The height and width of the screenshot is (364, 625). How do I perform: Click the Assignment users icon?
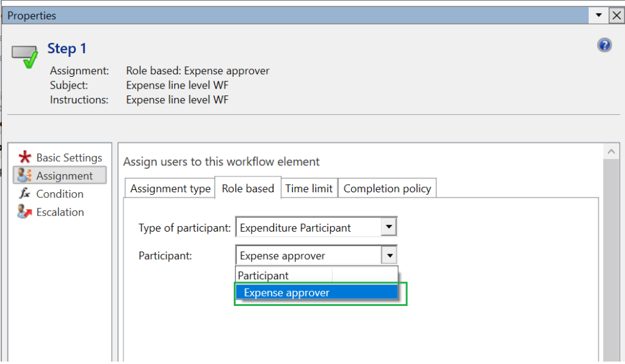pos(25,176)
